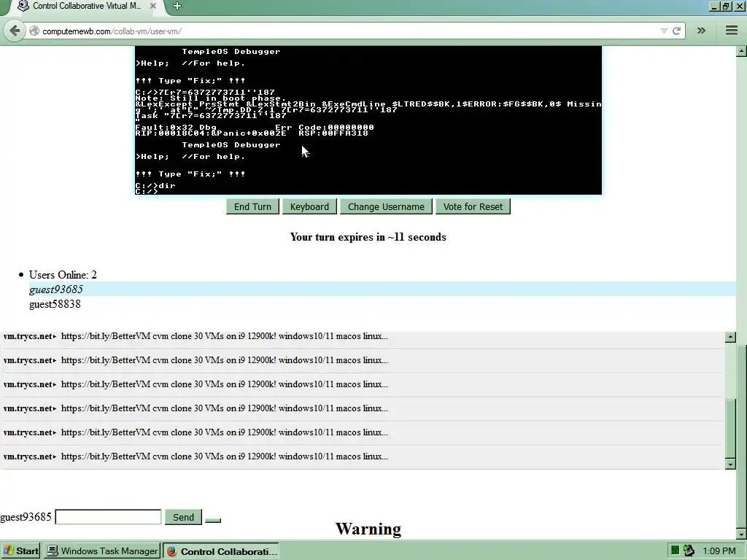Click the site identity globe icon
The height and width of the screenshot is (560, 747).
pyautogui.click(x=34, y=31)
